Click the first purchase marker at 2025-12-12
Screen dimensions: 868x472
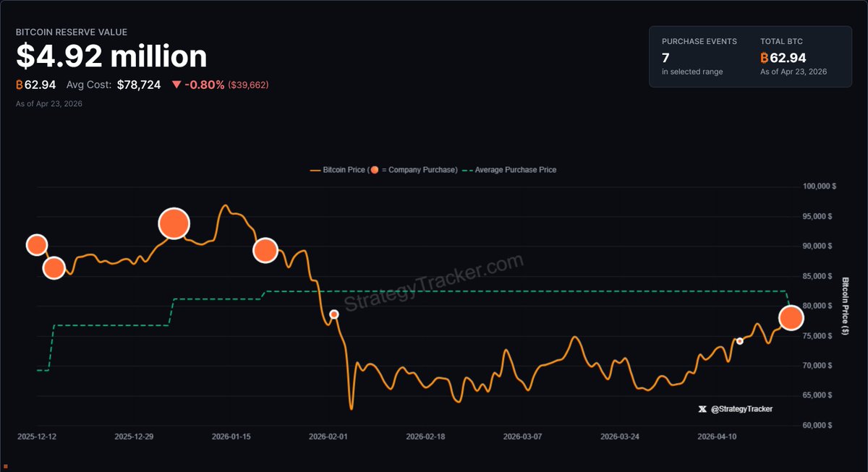[37, 245]
